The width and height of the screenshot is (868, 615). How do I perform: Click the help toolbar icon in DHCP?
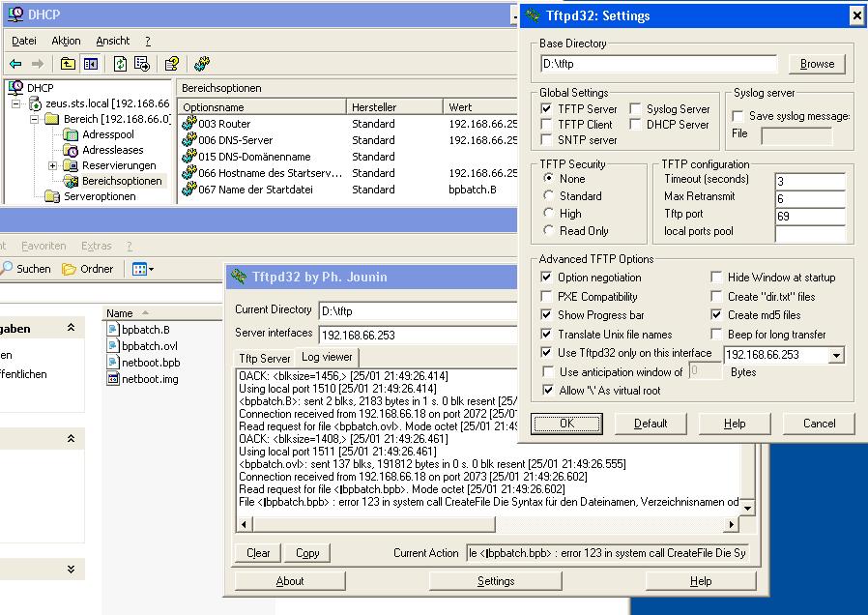tap(172, 64)
